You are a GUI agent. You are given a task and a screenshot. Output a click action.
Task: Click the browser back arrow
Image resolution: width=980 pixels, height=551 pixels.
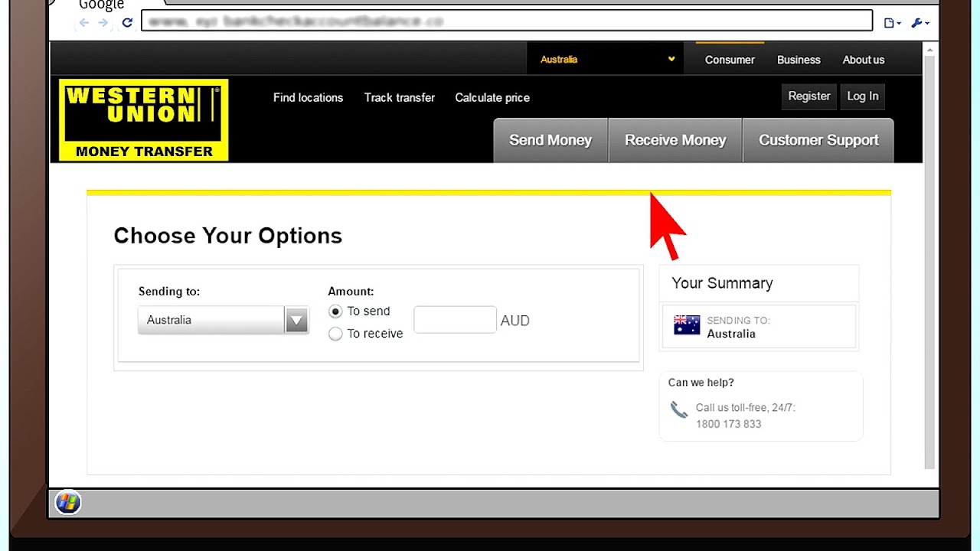[84, 23]
